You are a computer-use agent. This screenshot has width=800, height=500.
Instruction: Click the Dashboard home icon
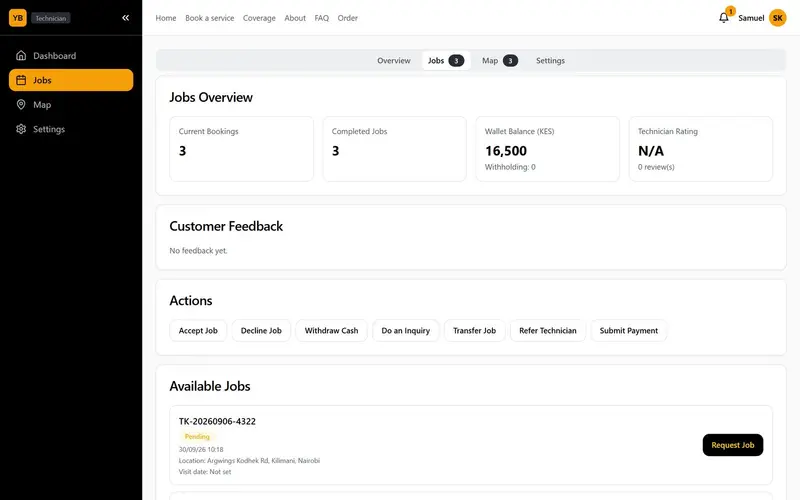21,56
